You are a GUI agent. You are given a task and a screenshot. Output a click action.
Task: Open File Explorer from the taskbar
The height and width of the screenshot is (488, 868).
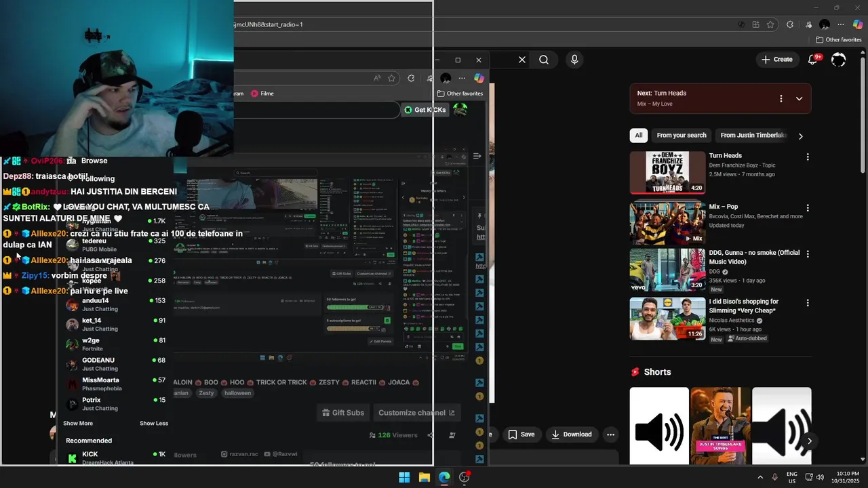(424, 477)
